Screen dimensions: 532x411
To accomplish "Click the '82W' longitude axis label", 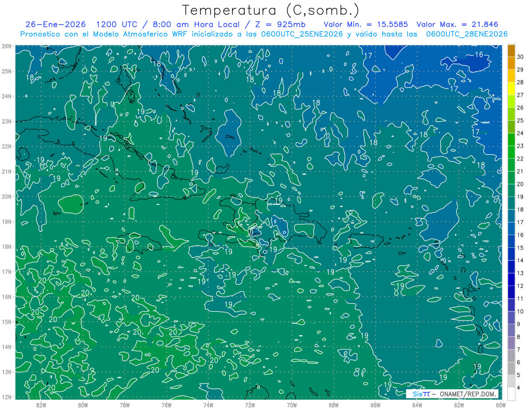I will click(41, 405).
